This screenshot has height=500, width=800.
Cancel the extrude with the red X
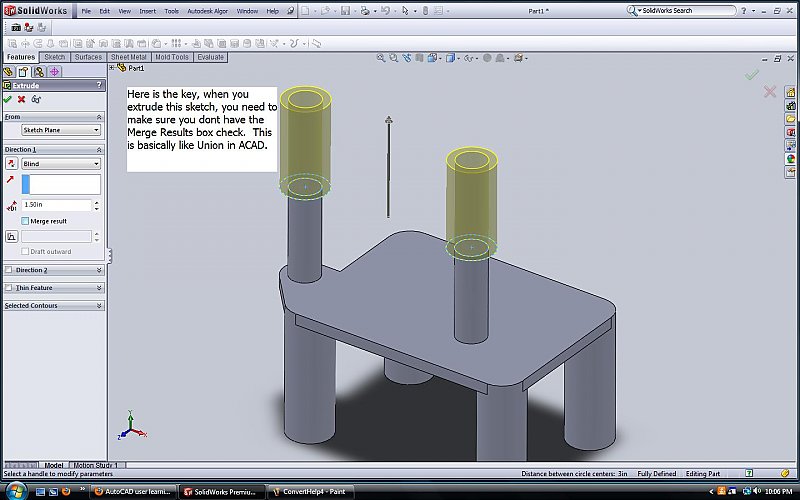point(21,99)
